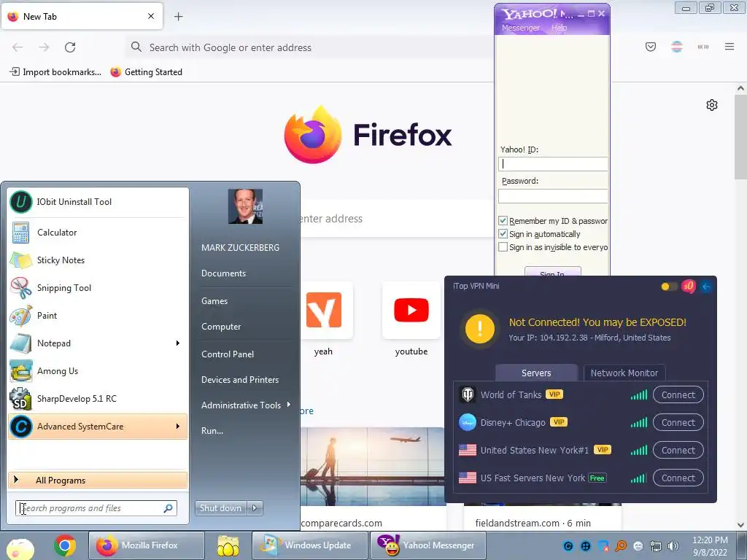
Task: Choose Run... in Start menu
Action: (x=212, y=431)
